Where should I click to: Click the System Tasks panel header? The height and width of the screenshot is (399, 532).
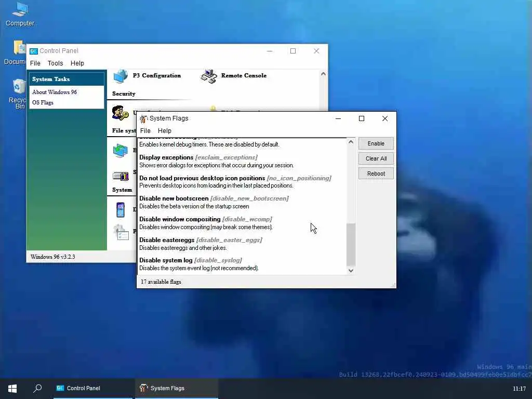(x=67, y=79)
